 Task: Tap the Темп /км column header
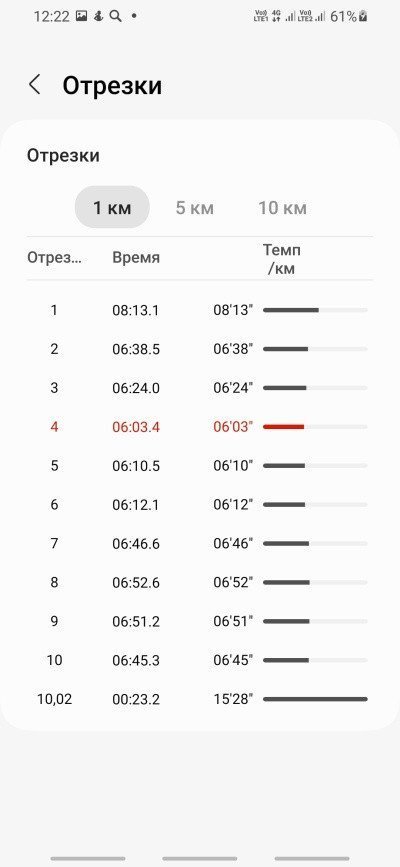[282, 259]
